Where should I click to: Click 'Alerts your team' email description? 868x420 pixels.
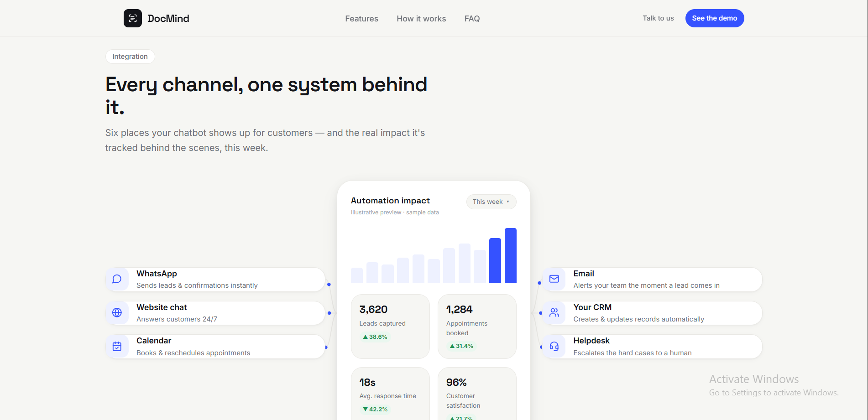coord(646,285)
